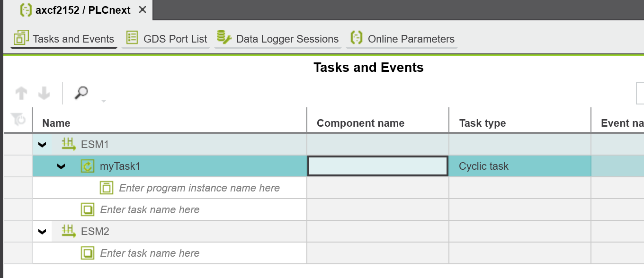
Task: Click the program instance placeholder icon
Action: click(107, 188)
